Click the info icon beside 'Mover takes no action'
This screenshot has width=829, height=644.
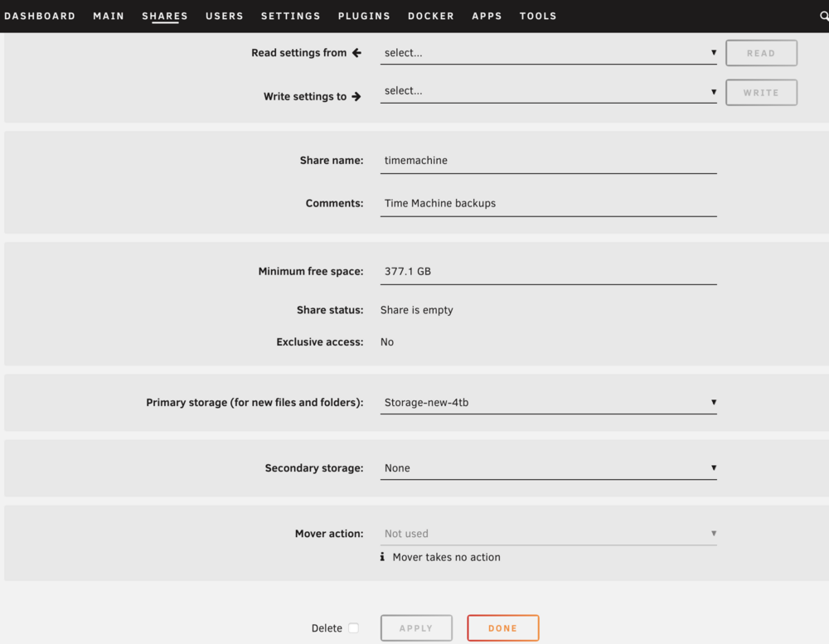tap(382, 557)
